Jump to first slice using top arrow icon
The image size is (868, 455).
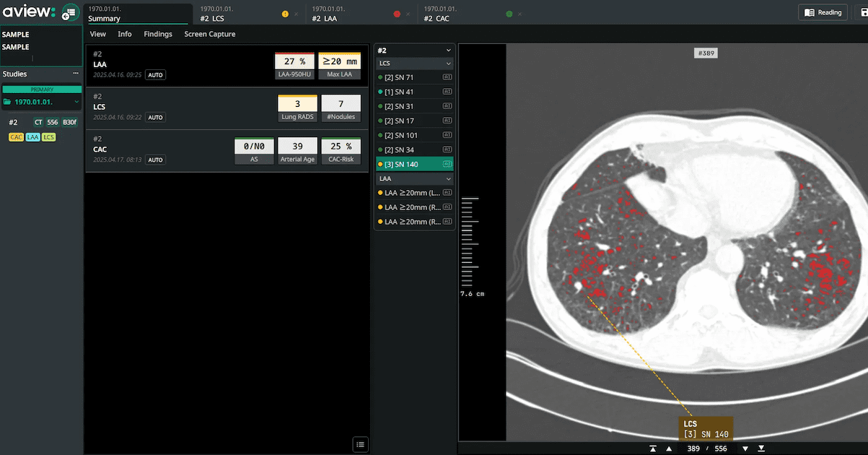pos(653,448)
